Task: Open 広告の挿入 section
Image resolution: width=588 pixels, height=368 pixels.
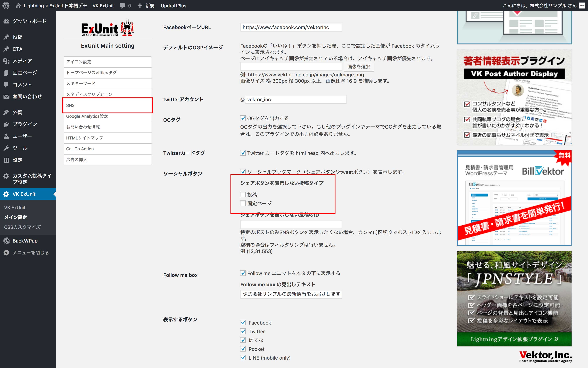Action: (x=108, y=160)
